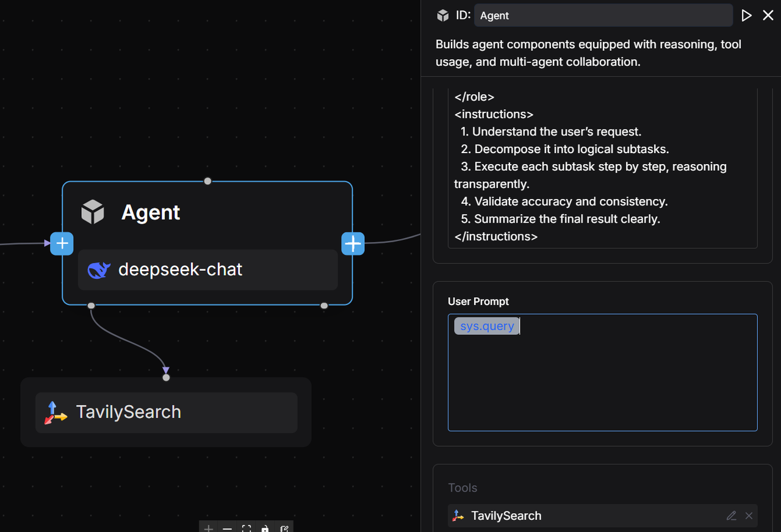Zoom in using the canvas plus icon
Screen dimensions: 781x532
coord(208,528)
